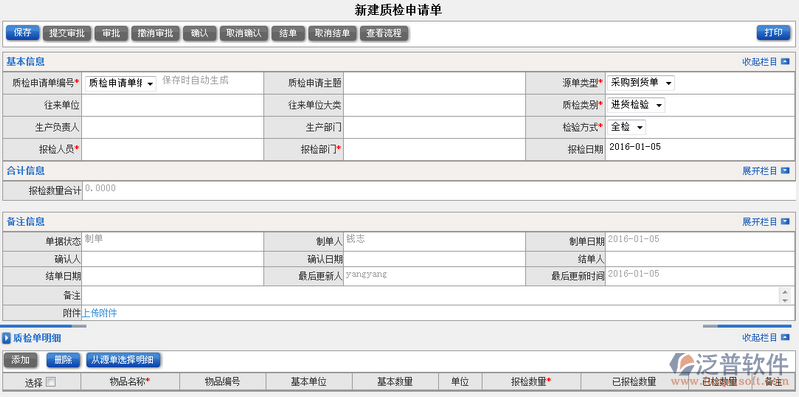Image resolution: width=799 pixels, height=397 pixels.
Task: Click 从源单选择明细 button
Action: point(123,360)
